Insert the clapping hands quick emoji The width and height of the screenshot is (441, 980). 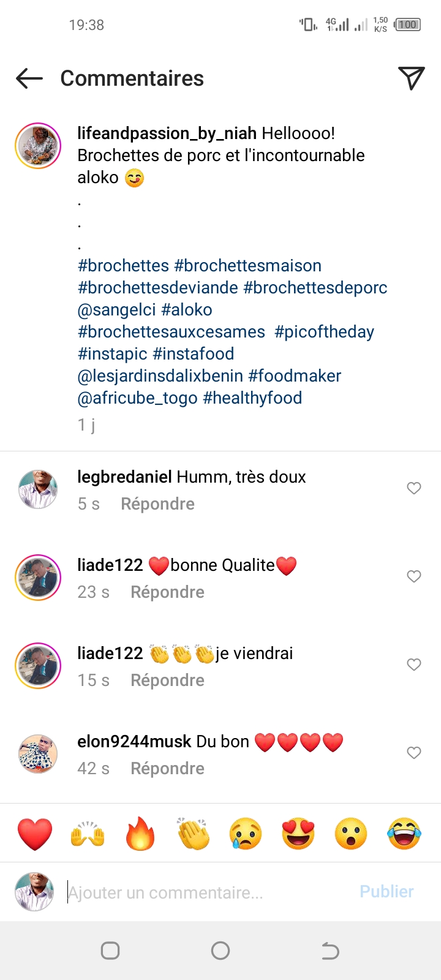[x=193, y=834]
